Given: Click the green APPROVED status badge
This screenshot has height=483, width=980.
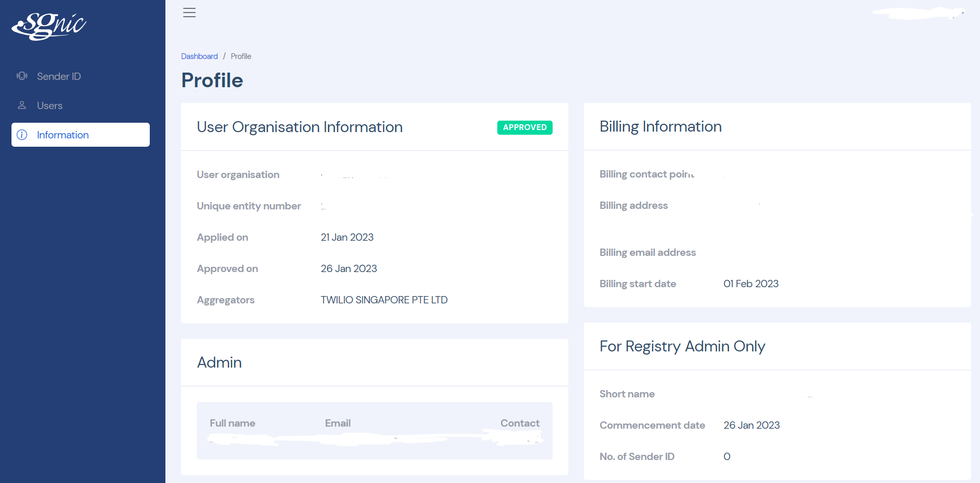Looking at the screenshot, I should click(524, 127).
